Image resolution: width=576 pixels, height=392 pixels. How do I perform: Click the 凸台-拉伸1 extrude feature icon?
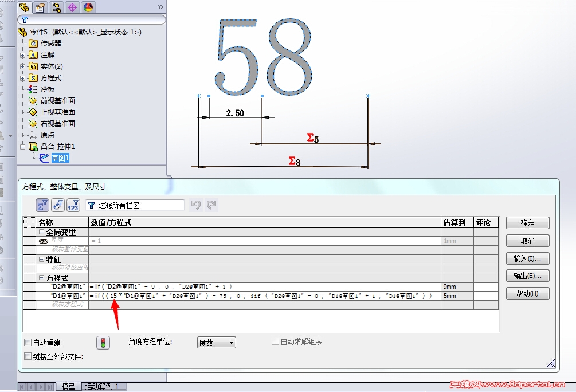click(33, 147)
